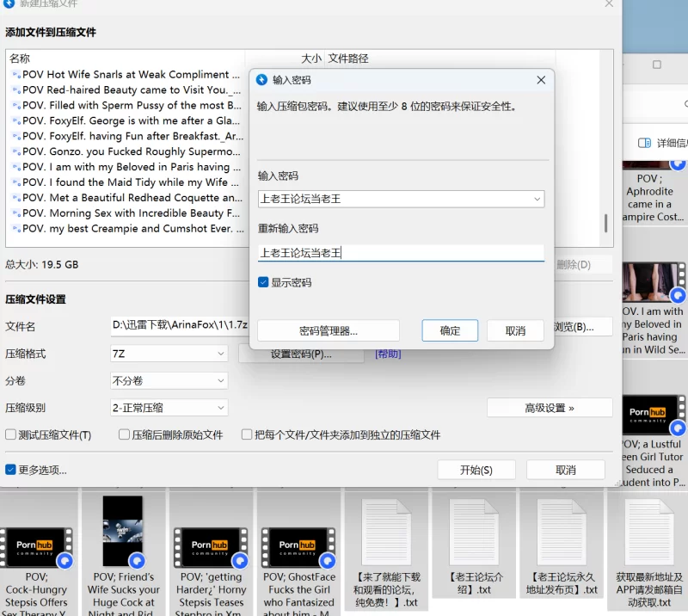Open the '老王论坛永久地址发布页.txt' file
The image size is (688, 616).
tap(562, 546)
